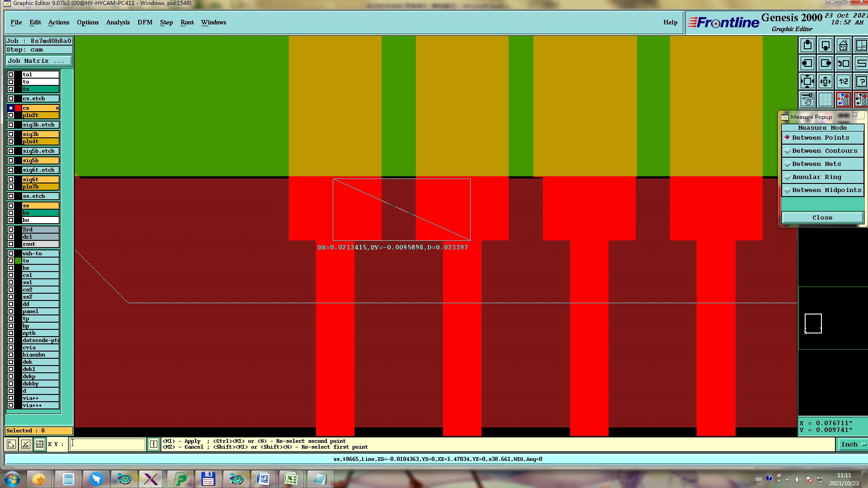Open the DFM menu

(x=145, y=22)
